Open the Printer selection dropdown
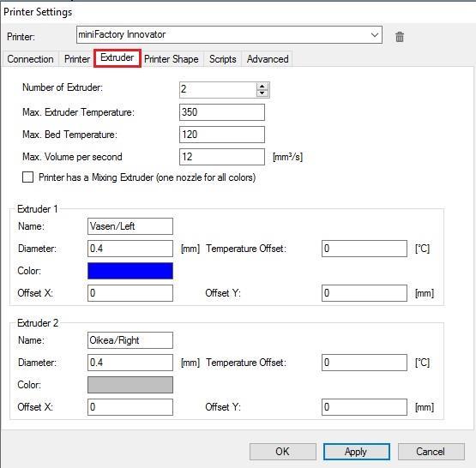 [229, 35]
